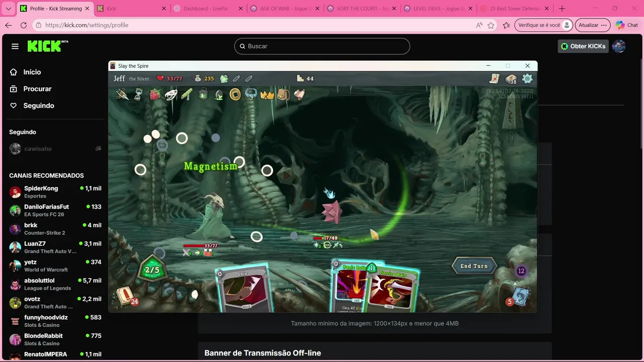Switch to the 25 Best Tower Defense tab
644x362 pixels.
click(x=514, y=9)
